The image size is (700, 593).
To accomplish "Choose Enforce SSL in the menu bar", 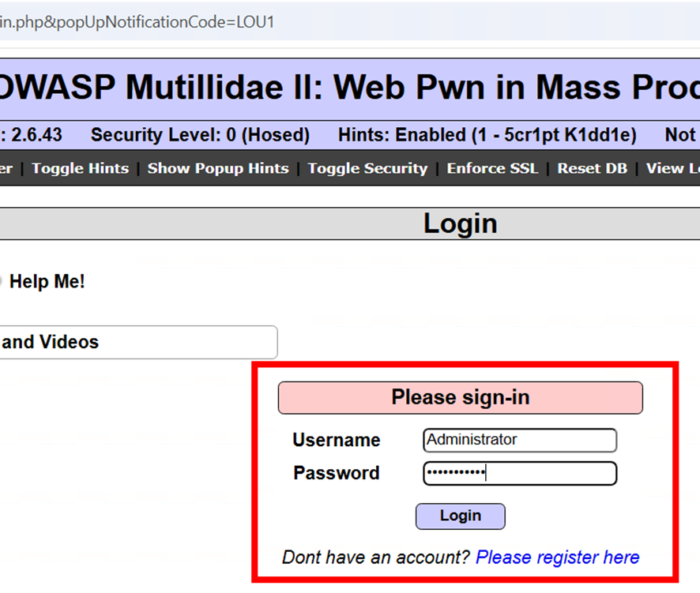I will (x=492, y=168).
